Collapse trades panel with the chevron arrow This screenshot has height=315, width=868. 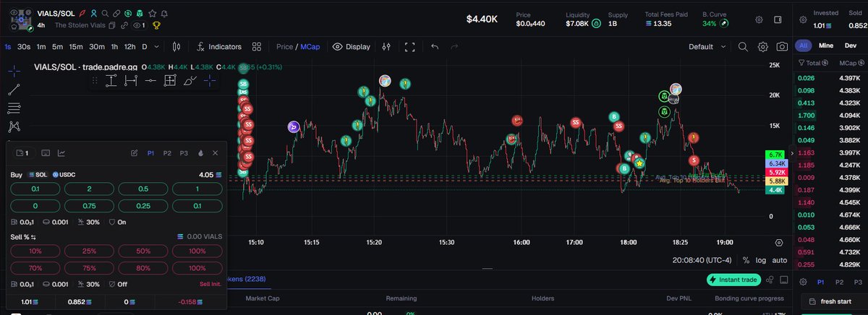pyautogui.click(x=793, y=153)
